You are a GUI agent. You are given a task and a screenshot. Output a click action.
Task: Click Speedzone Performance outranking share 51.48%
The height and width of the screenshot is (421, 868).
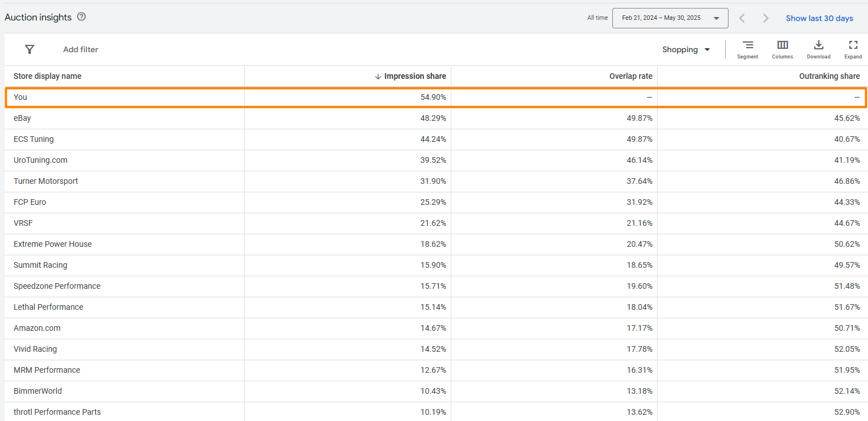point(847,286)
